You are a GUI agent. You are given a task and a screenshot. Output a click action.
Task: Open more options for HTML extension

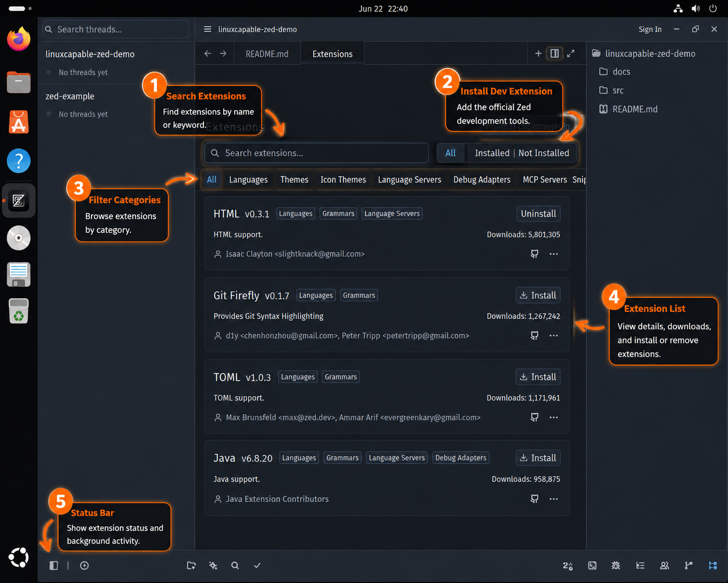[554, 254]
